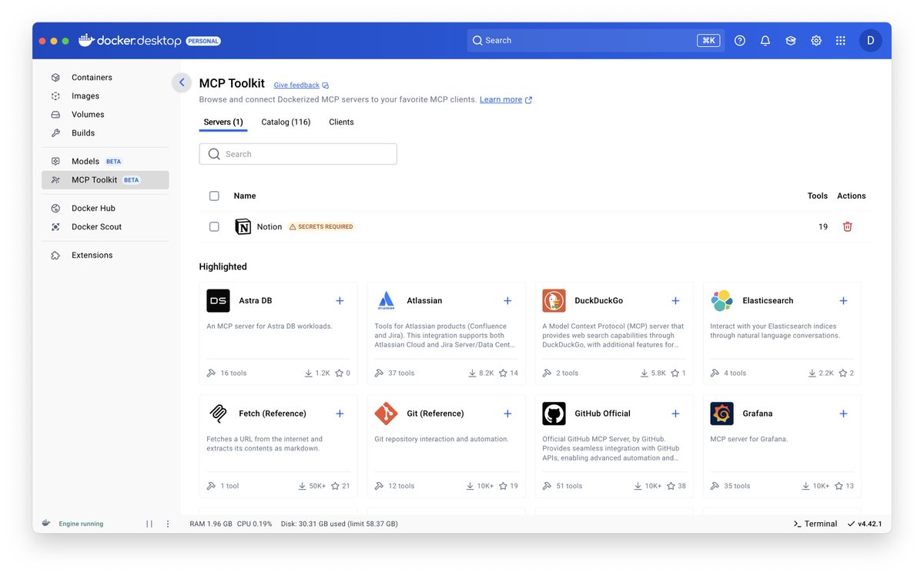Pause the engine via pause icon
Screen dimensions: 924x576
[149, 524]
